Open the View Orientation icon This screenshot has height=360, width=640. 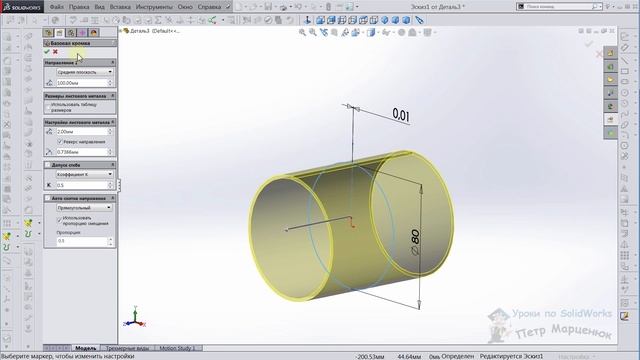coord(355,32)
